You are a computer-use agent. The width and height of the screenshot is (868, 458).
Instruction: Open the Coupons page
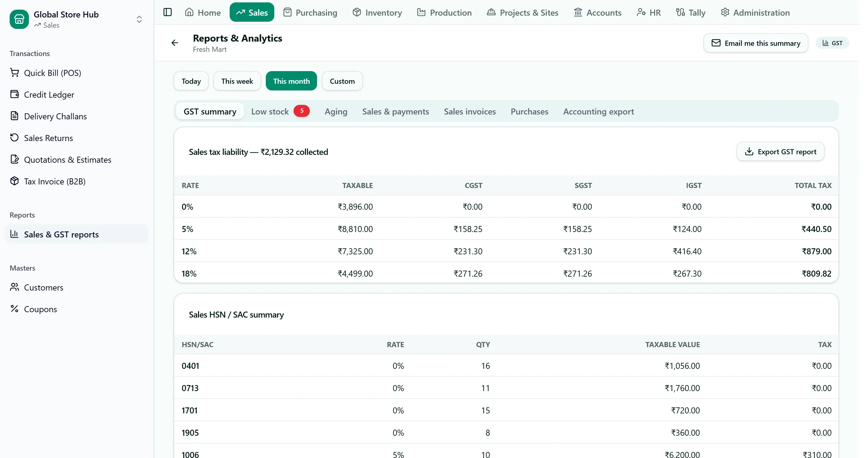77,309
